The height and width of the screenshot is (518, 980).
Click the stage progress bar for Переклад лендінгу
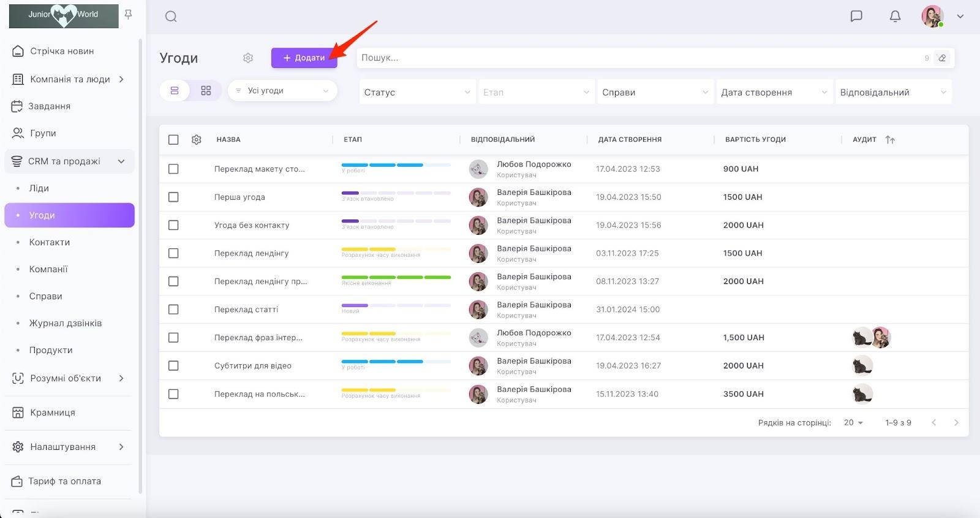[396, 249]
